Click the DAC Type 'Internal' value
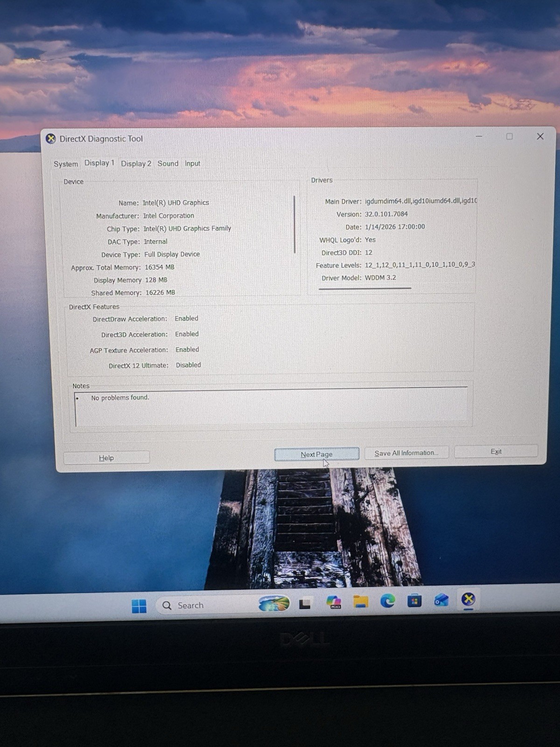Screen dimensions: 560x747 pos(155,241)
